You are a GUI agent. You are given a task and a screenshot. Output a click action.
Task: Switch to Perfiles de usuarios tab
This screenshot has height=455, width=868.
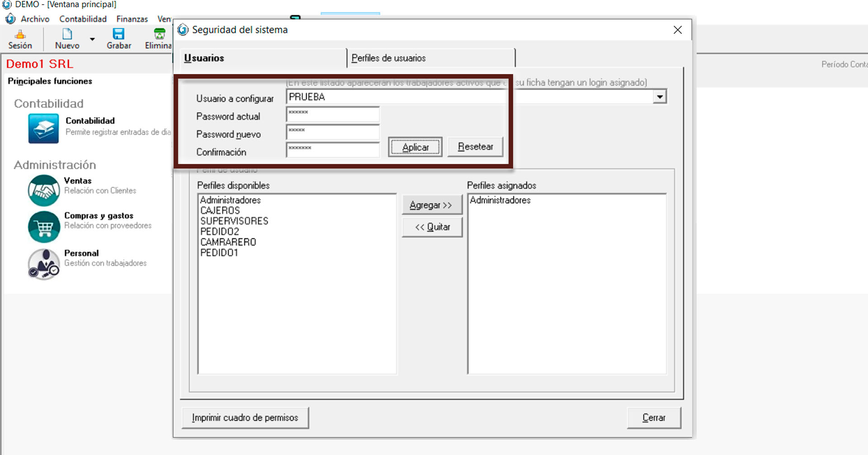click(x=388, y=58)
